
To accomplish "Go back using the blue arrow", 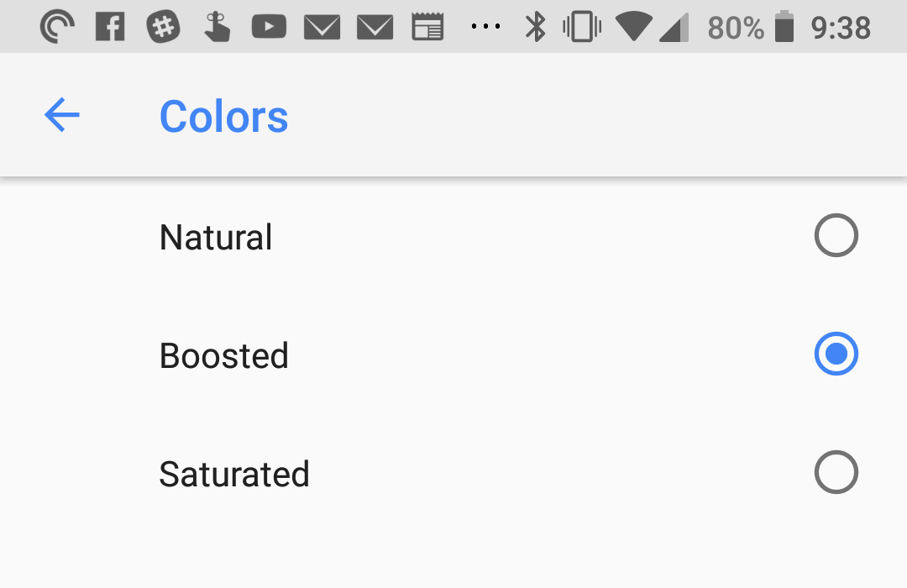I will tap(62, 114).
